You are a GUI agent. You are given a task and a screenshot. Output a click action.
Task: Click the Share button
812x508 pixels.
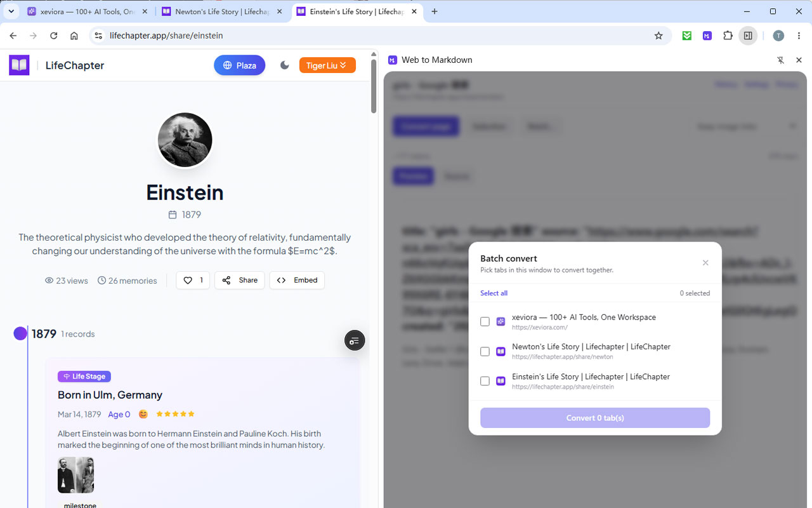239,280
